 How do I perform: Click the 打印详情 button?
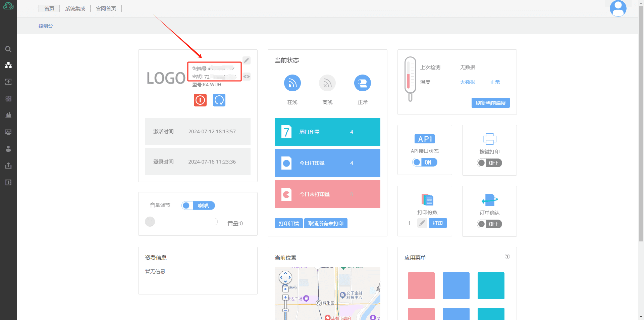click(x=288, y=223)
